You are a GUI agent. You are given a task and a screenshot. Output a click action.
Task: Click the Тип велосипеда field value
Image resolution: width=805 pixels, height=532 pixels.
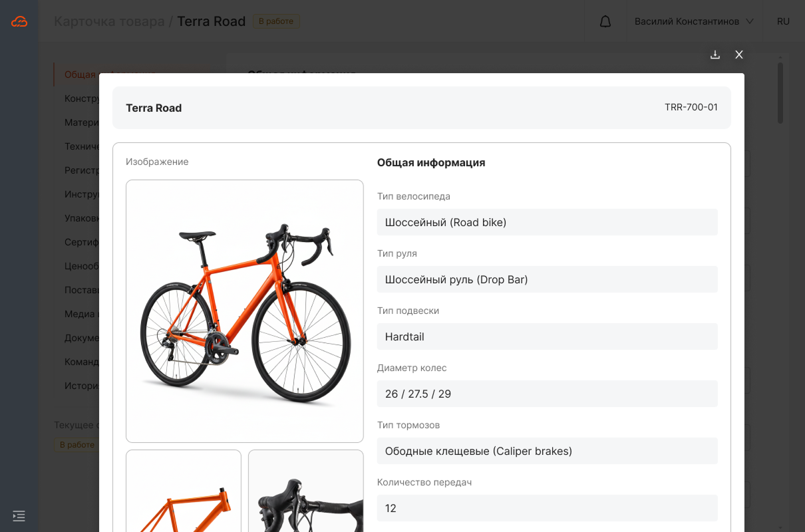547,222
